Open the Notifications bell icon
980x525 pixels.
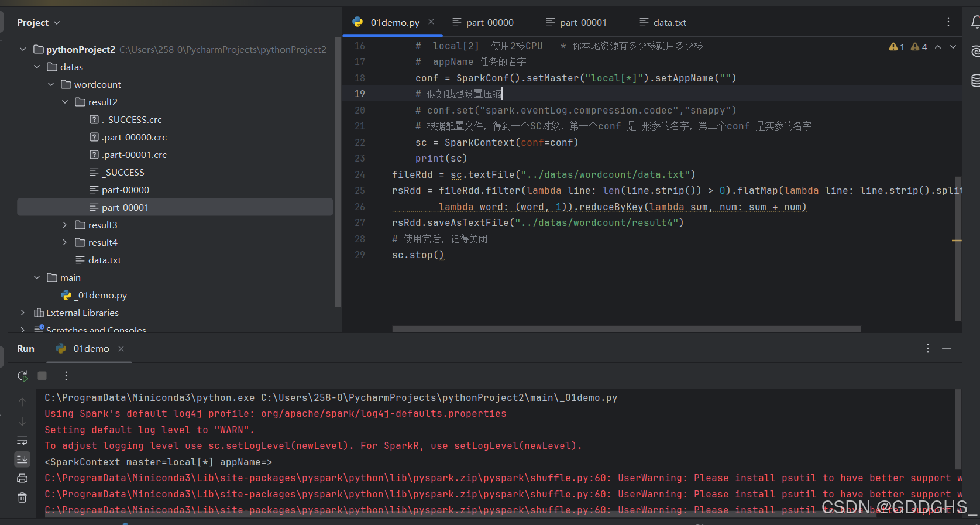click(975, 22)
